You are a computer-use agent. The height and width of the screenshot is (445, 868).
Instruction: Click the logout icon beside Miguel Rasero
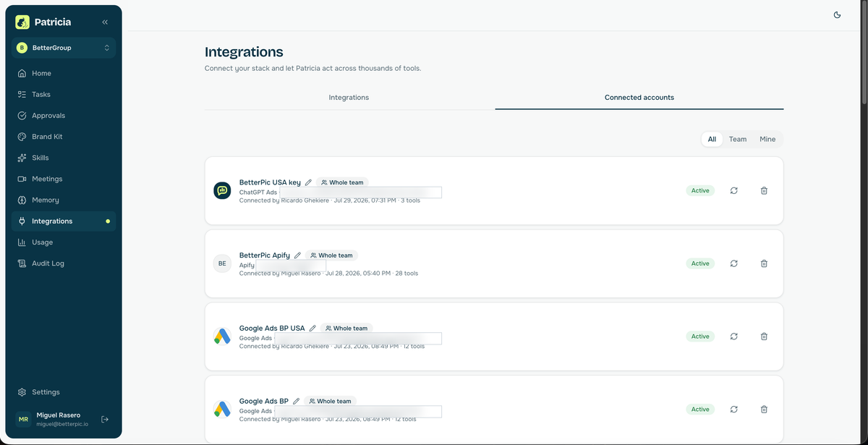[105, 419]
